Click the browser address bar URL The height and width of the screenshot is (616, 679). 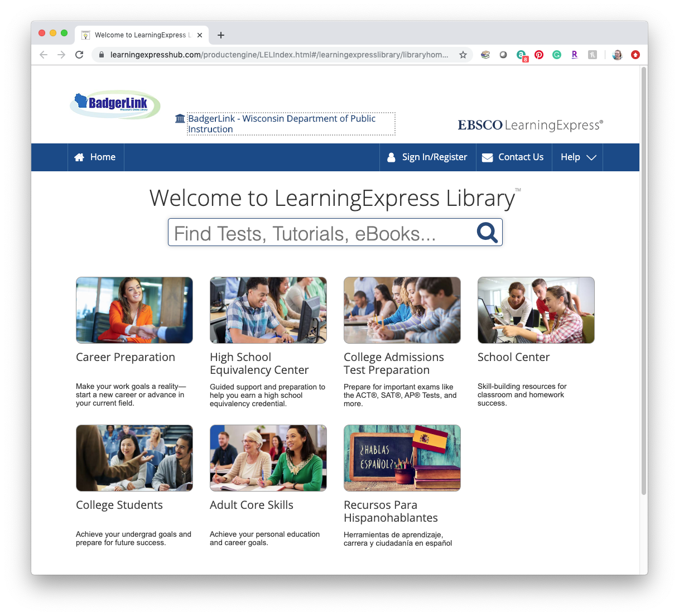click(279, 55)
